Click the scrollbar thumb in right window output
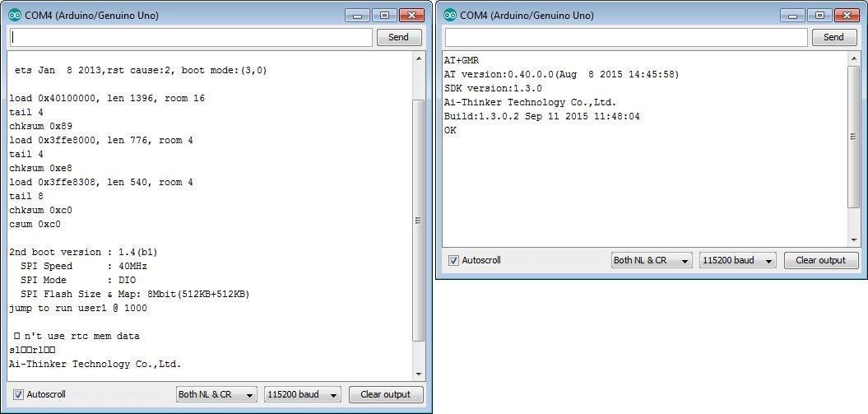 [854, 137]
